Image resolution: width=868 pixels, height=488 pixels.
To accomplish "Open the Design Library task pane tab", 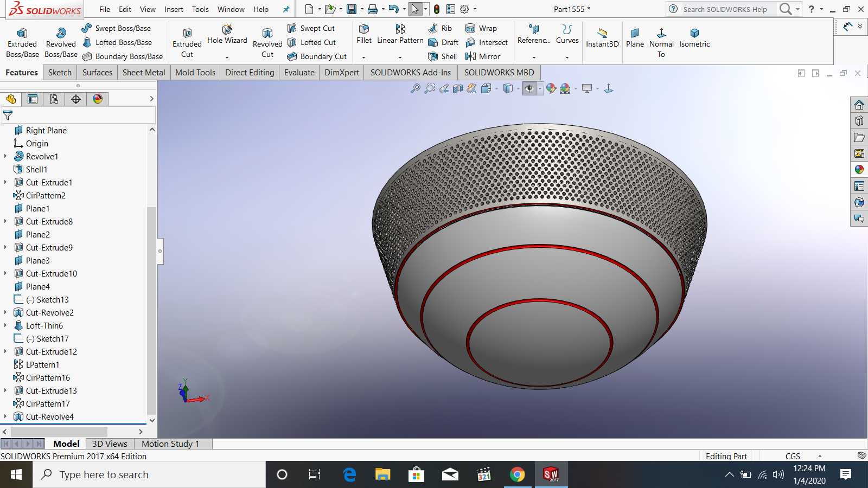I will [859, 121].
